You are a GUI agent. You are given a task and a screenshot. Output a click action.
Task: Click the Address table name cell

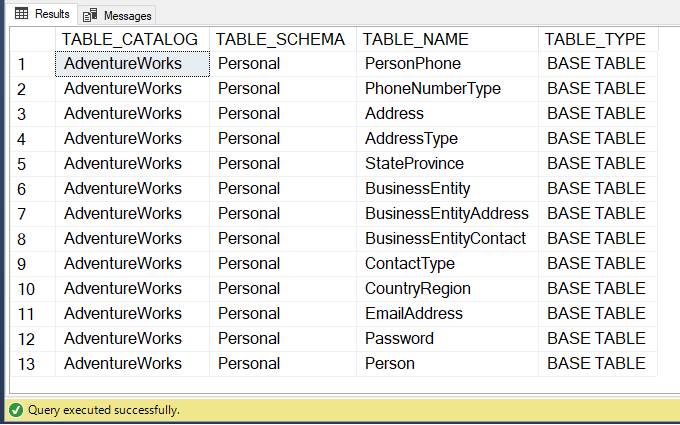pos(448,114)
